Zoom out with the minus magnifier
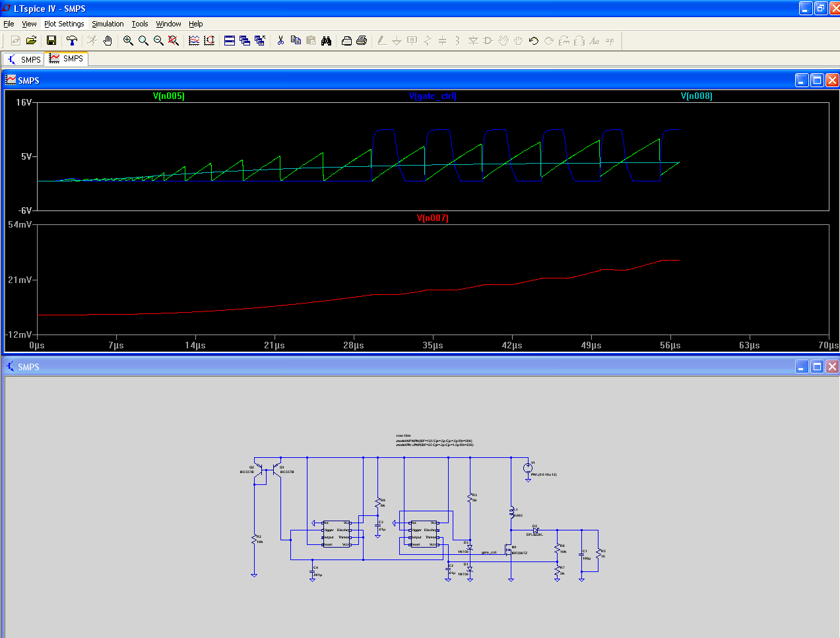This screenshot has width=840, height=638. 158,41
